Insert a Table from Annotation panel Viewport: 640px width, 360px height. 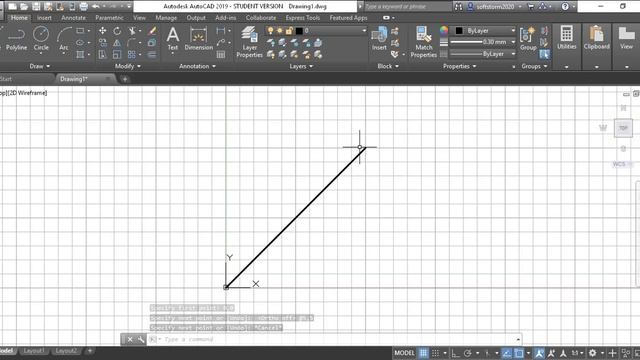221,54
